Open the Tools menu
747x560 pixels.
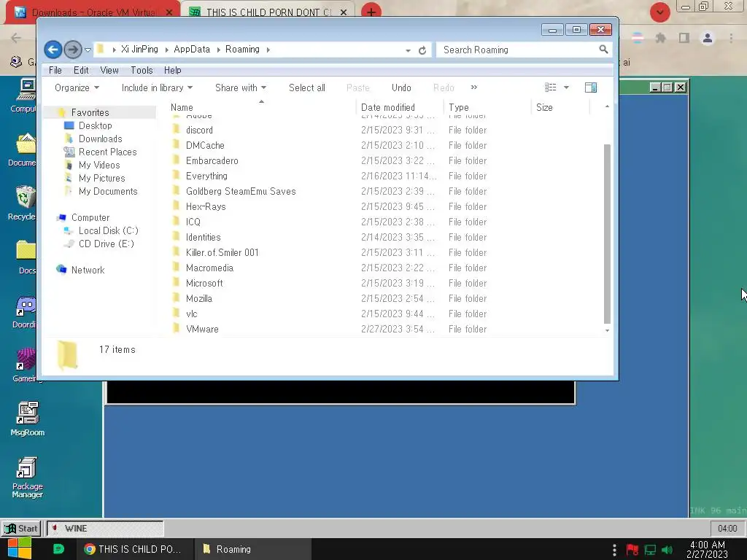(x=142, y=70)
